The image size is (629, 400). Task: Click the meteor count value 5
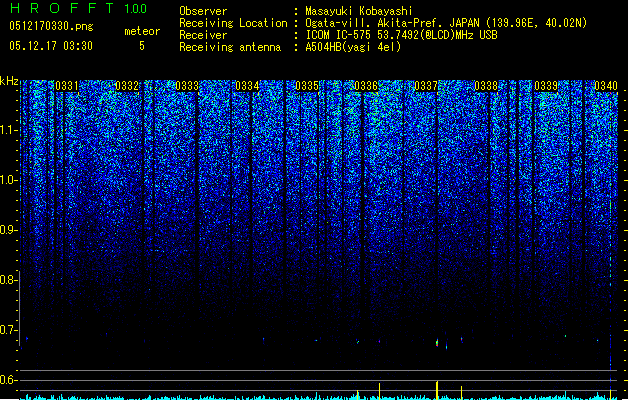[142, 46]
